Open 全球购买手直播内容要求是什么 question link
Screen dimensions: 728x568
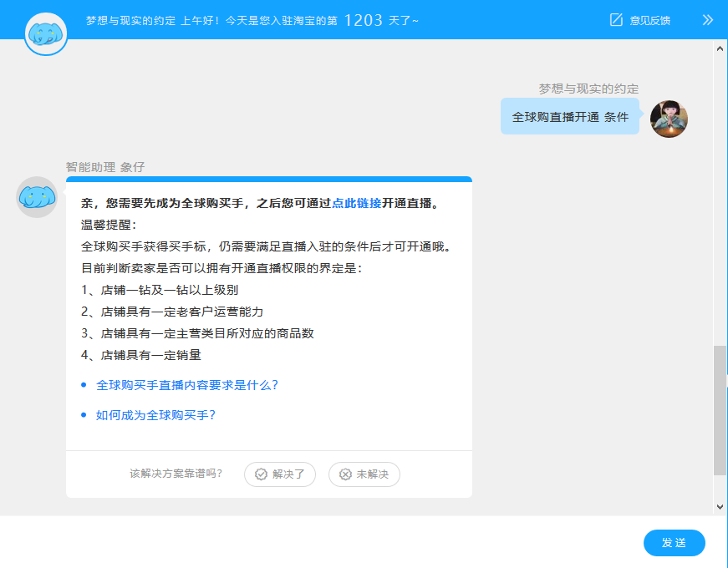186,385
